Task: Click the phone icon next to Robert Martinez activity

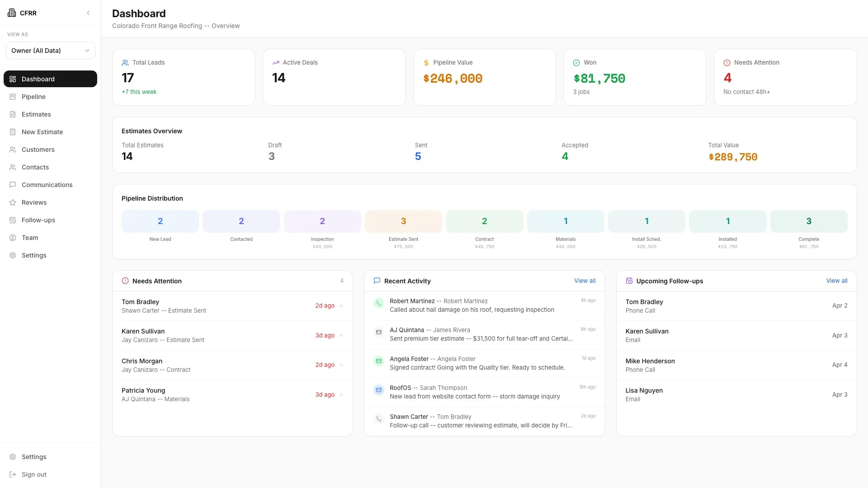Action: tap(378, 303)
